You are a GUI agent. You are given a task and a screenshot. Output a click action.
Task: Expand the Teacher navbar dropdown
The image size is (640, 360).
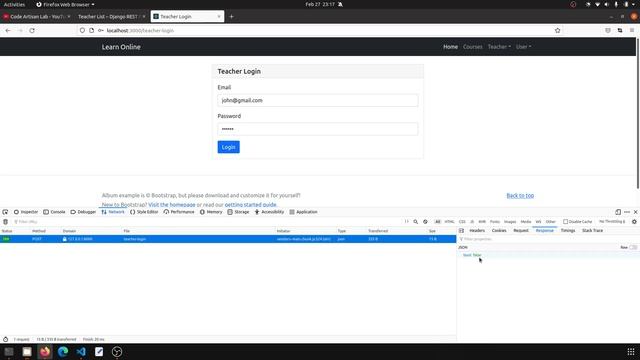499,47
